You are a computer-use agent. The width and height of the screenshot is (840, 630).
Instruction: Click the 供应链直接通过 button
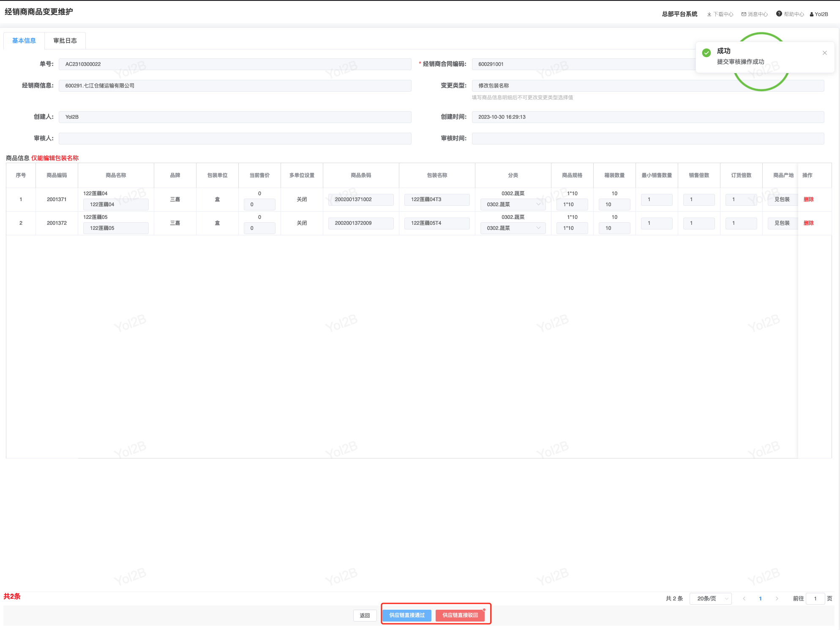[x=406, y=615]
